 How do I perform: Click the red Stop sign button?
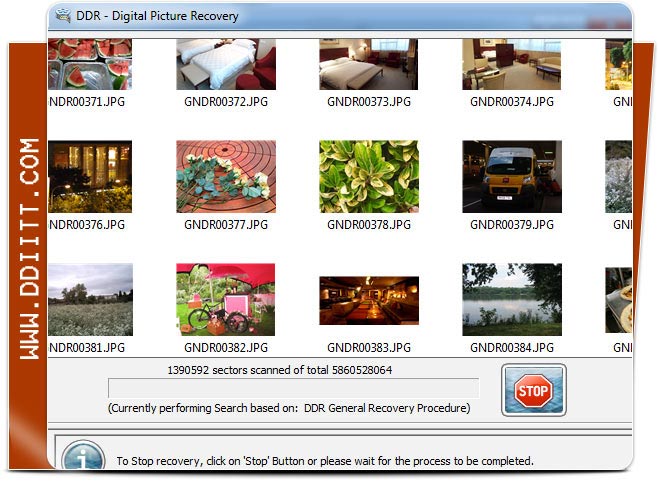point(533,390)
